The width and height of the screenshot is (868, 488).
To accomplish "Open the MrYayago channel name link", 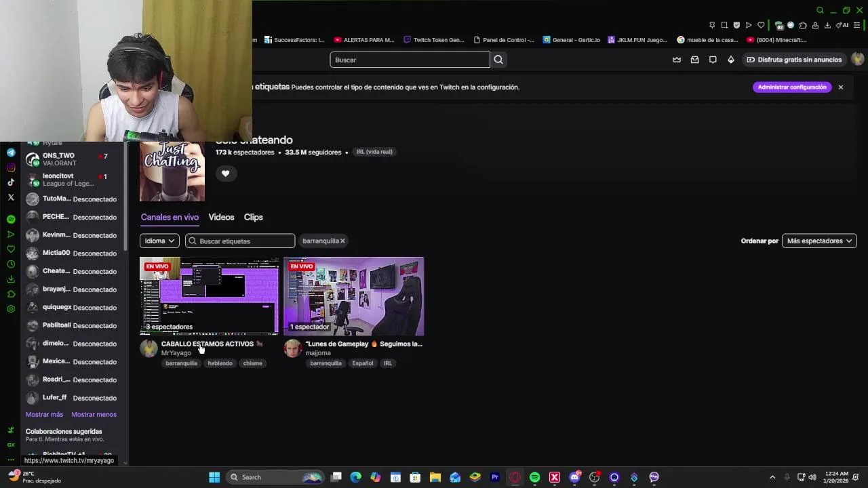I will click(176, 353).
